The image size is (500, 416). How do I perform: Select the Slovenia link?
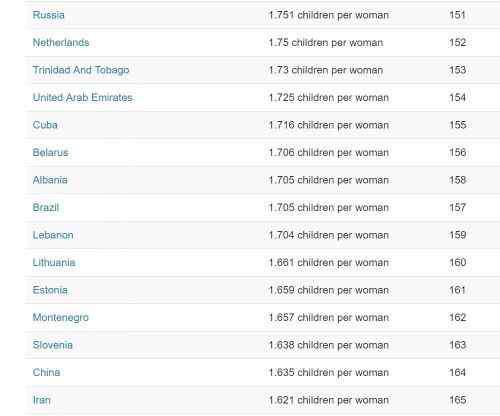click(x=52, y=345)
